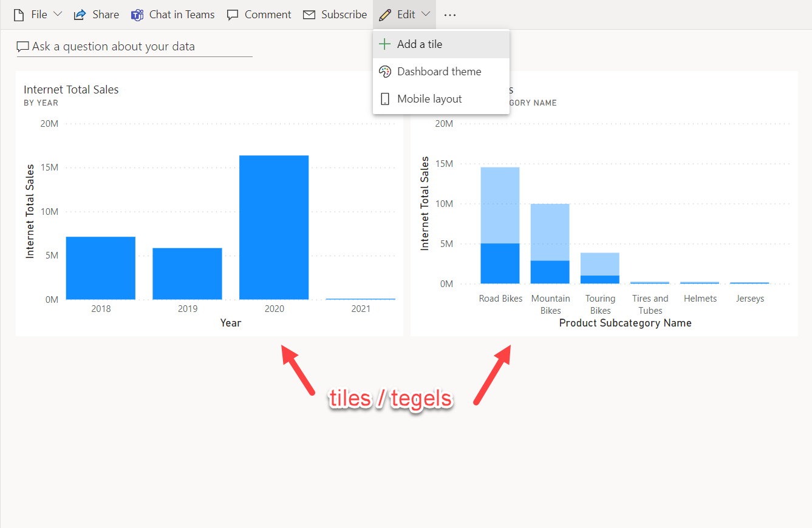Click the Subscribe envelope icon

coord(309,15)
